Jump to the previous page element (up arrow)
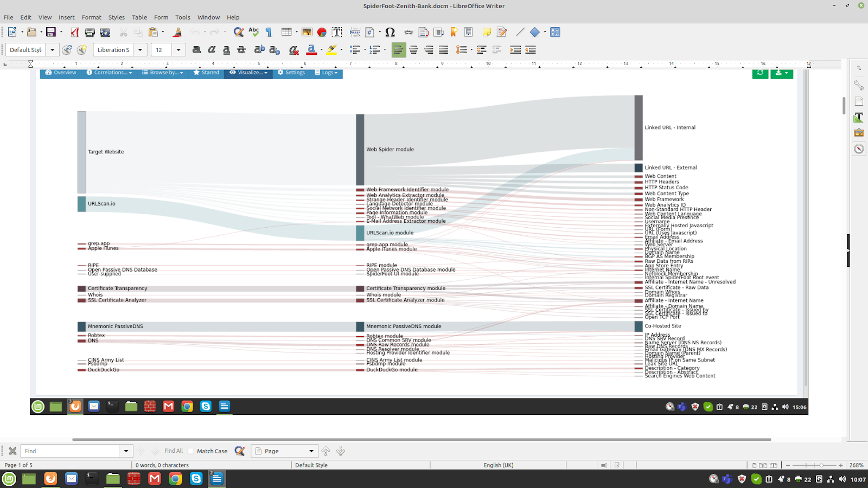 click(x=325, y=451)
